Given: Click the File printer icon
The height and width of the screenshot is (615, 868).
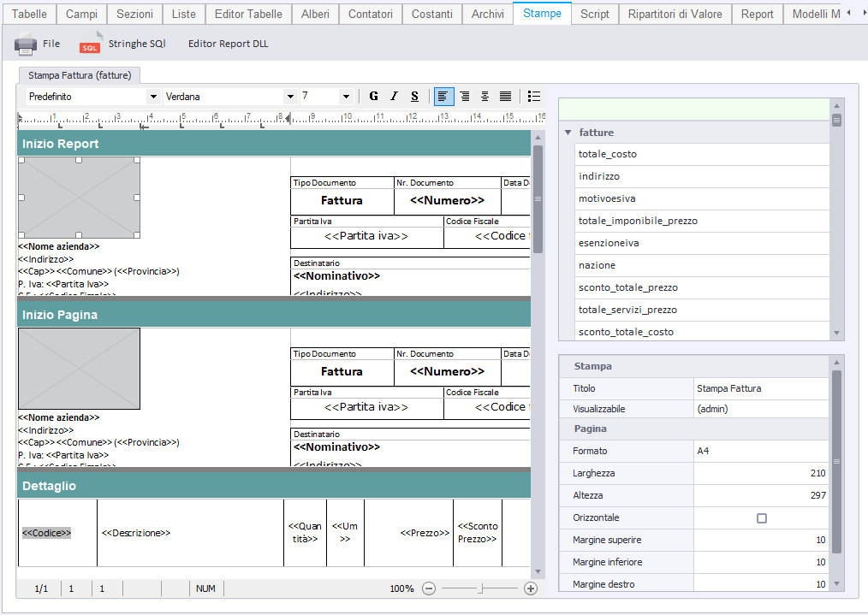Looking at the screenshot, I should [x=26, y=44].
